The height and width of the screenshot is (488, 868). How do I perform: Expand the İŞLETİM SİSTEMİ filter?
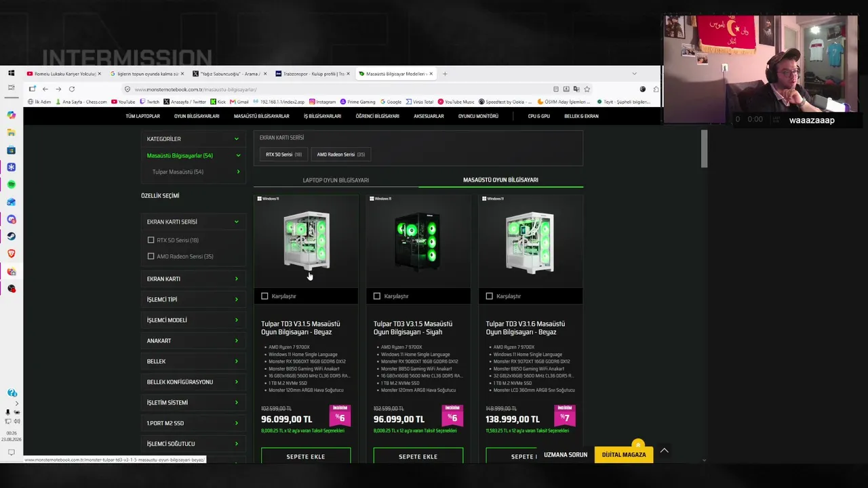(x=193, y=403)
